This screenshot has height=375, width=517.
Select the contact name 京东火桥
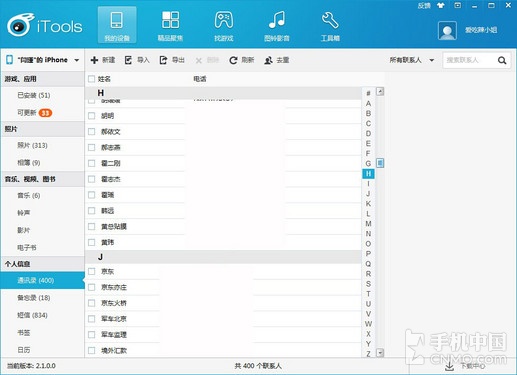114,303
